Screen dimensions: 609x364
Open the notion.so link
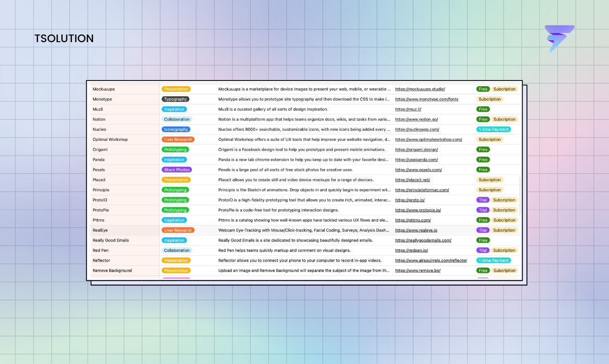[x=416, y=119]
